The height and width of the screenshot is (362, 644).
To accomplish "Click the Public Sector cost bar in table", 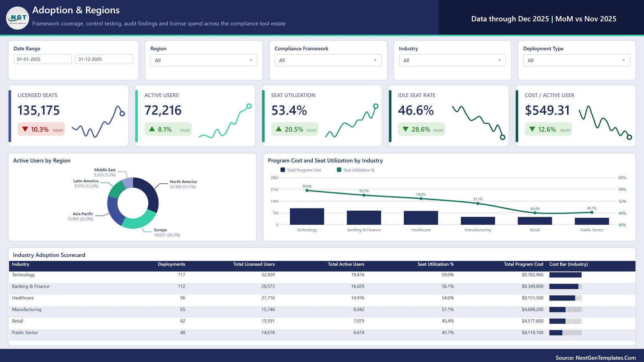I will click(566, 333).
